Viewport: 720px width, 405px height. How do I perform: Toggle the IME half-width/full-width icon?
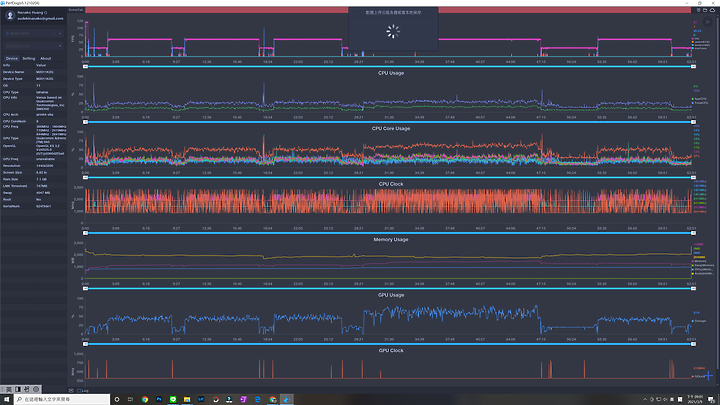click(18, 389)
